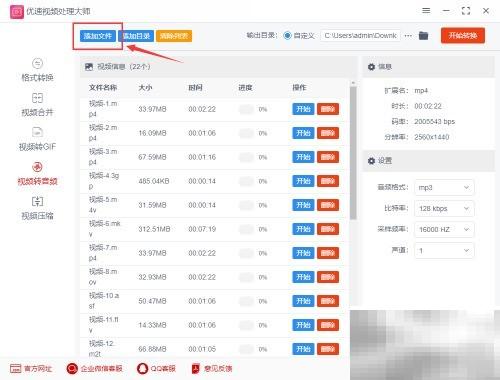Start conversion for 视频-6.mkv row
Viewport: 500px width, 380px height.
pyautogui.click(x=303, y=229)
